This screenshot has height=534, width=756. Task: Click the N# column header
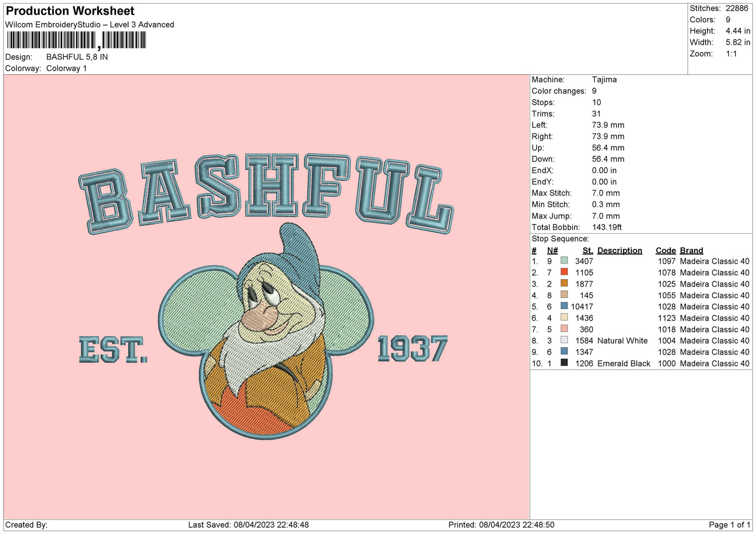point(552,251)
